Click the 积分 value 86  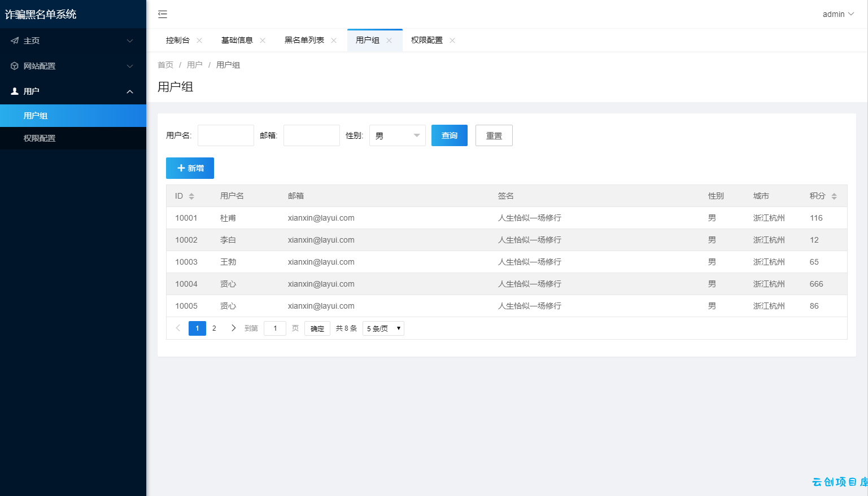(814, 306)
